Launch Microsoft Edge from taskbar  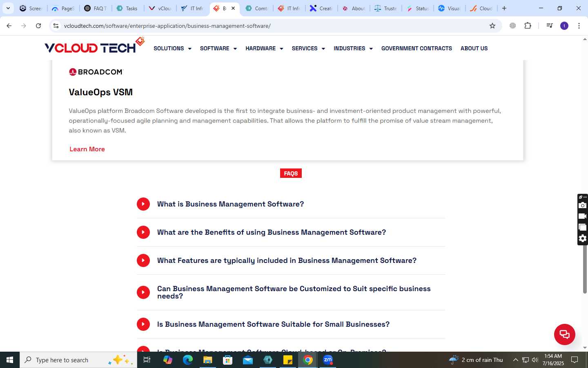coord(187,360)
